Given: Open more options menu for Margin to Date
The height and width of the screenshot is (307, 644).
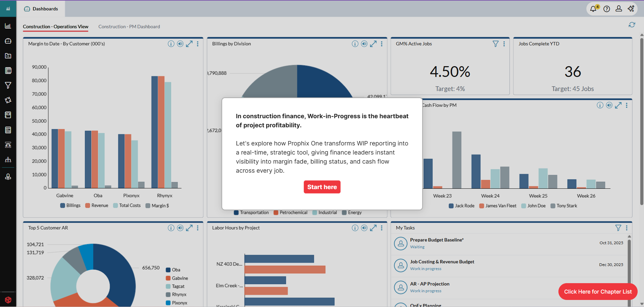Looking at the screenshot, I should point(198,44).
